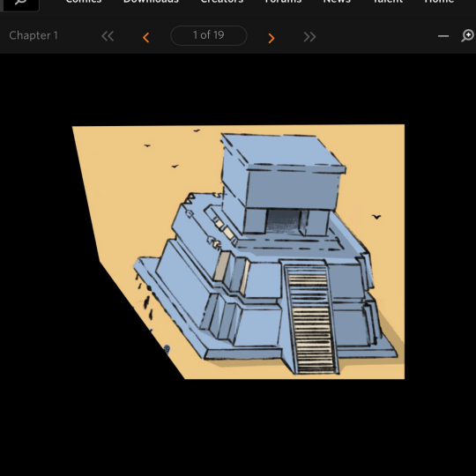This screenshot has height=476, width=476.
Task: Jump to first page with double-left arrow
Action: pyautogui.click(x=108, y=36)
